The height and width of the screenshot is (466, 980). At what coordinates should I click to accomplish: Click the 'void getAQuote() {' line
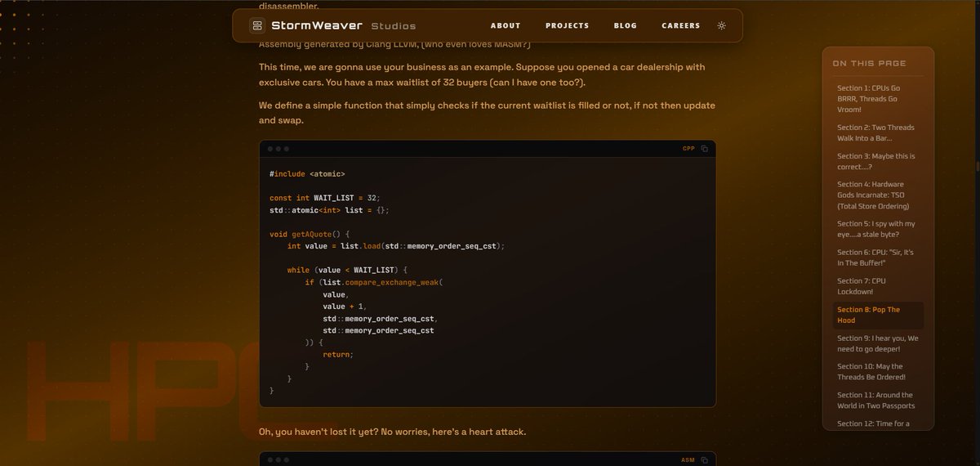click(310, 234)
